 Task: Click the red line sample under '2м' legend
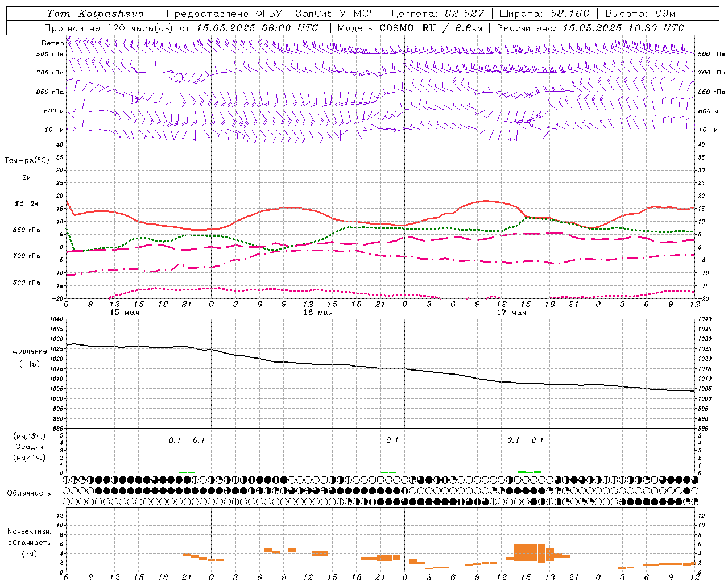26,184
